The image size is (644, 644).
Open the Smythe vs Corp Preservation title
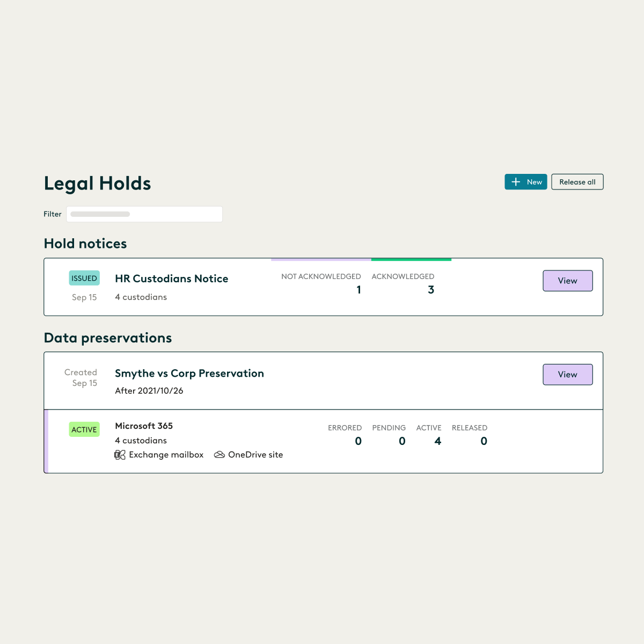coord(189,374)
